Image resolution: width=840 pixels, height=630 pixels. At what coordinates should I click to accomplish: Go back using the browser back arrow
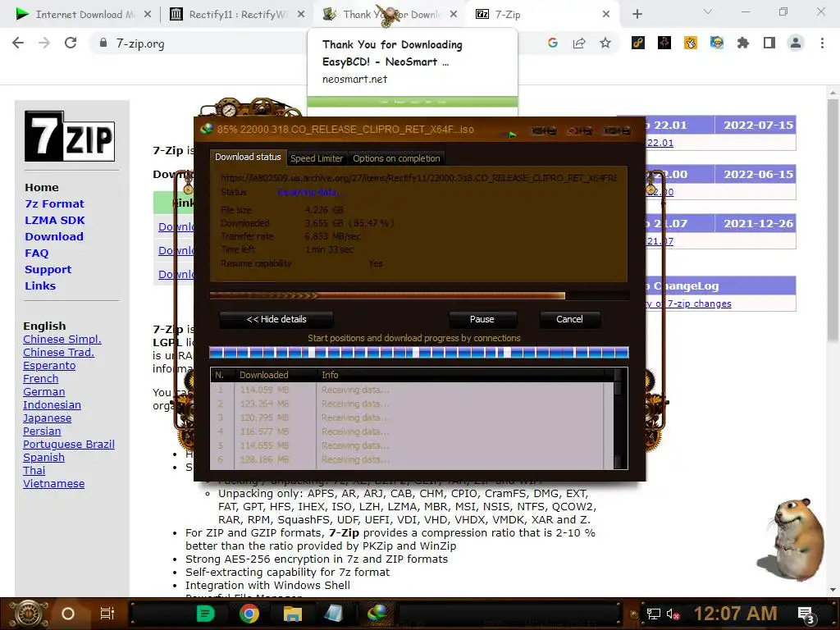18,43
